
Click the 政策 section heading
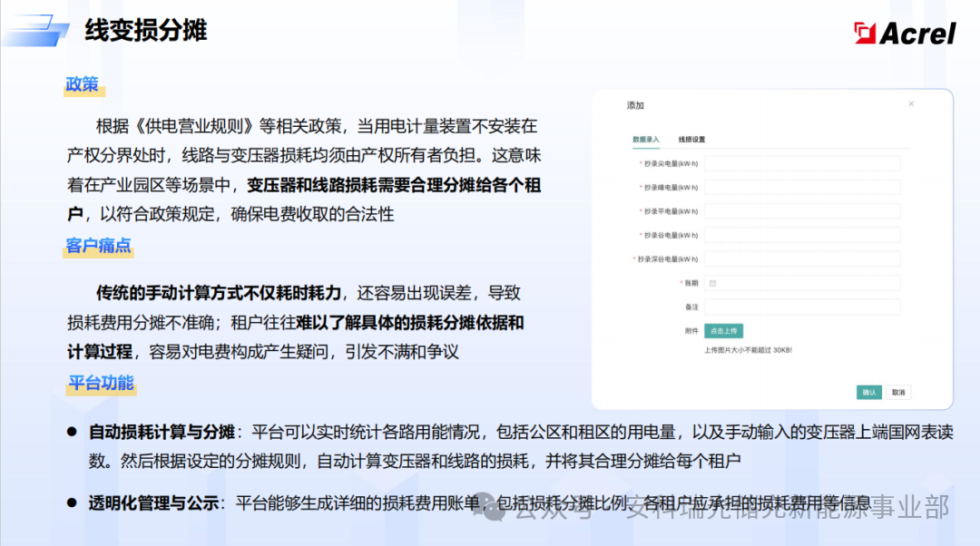[x=83, y=84]
